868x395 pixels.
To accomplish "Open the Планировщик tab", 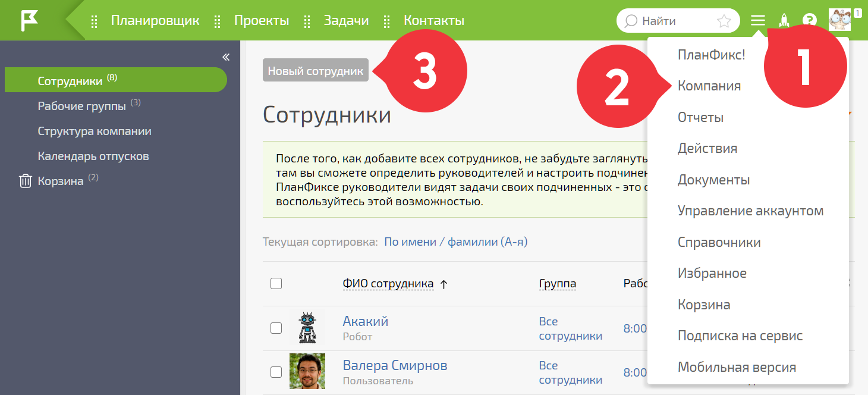I will [x=155, y=21].
